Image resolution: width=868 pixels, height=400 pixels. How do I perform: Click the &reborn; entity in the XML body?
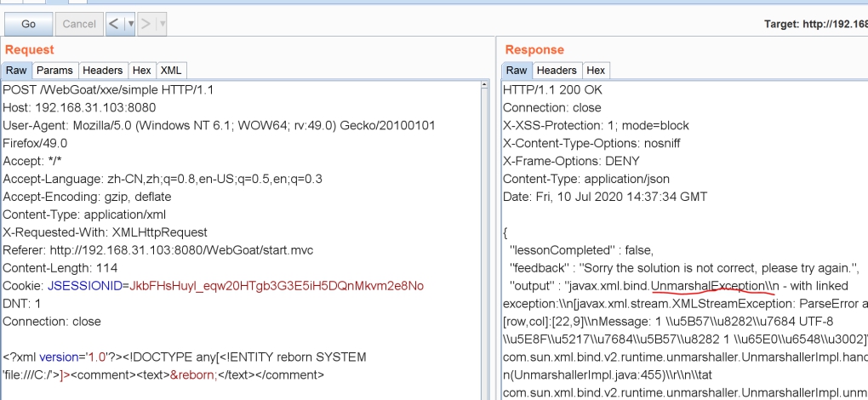(x=194, y=374)
